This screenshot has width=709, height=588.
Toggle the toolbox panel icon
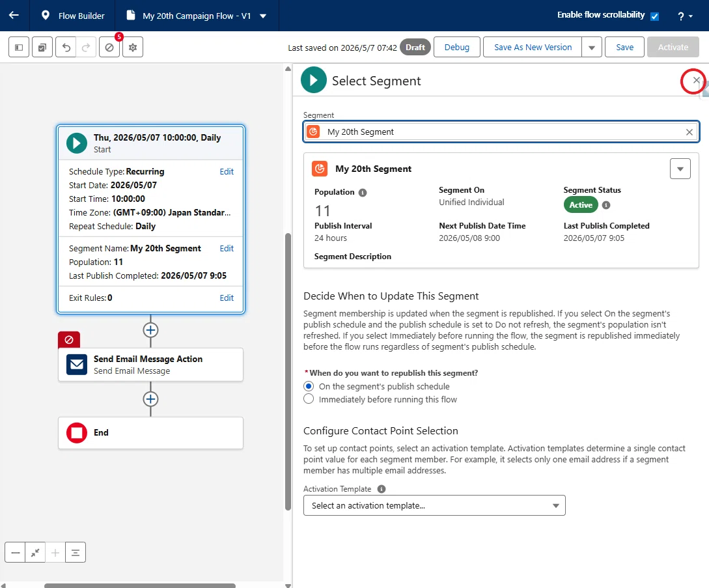click(19, 47)
